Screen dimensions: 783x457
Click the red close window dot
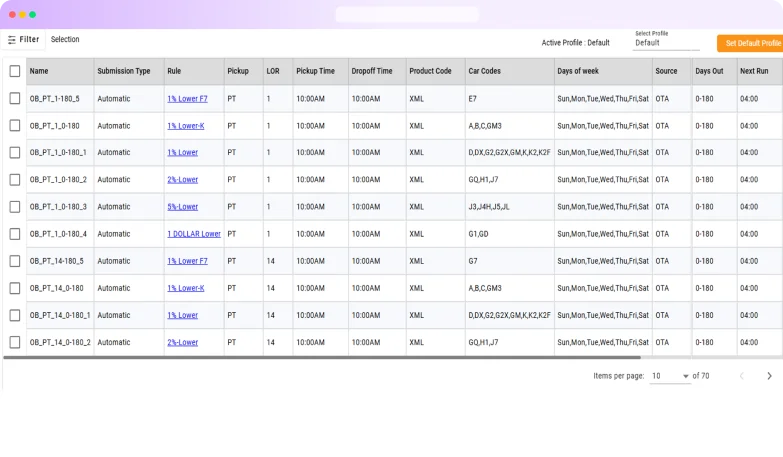[12, 14]
